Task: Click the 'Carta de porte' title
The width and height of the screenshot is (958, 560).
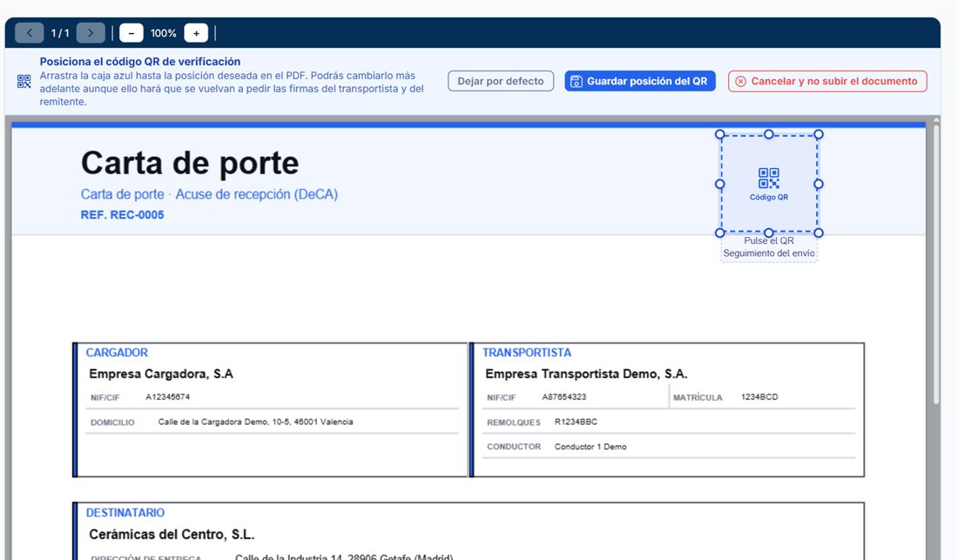Action: click(x=190, y=163)
